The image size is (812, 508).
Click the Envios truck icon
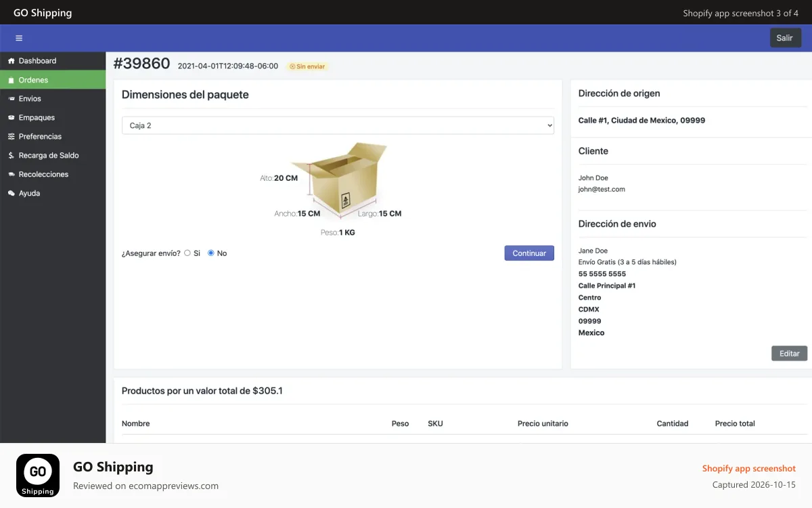coord(11,99)
